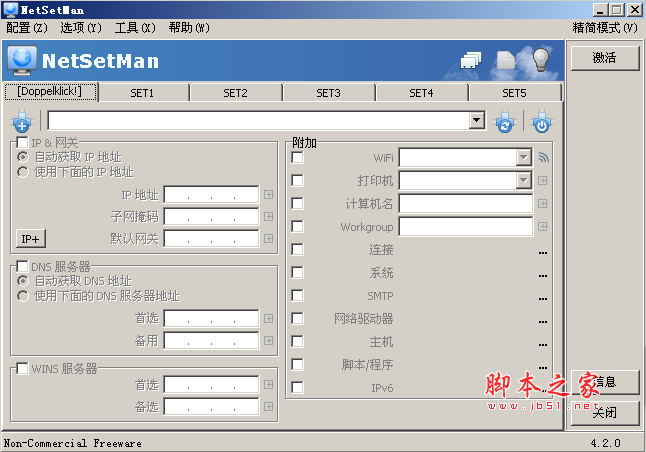Viewport: 646px width, 452px height.
Task: Enable the DNS 服务器 checkbox
Action: pyautogui.click(x=22, y=266)
